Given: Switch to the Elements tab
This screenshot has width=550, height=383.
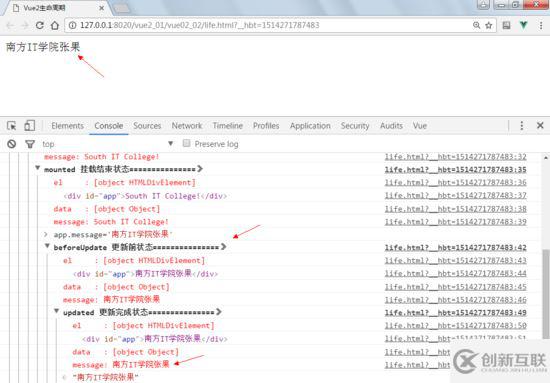Looking at the screenshot, I should [x=67, y=126].
